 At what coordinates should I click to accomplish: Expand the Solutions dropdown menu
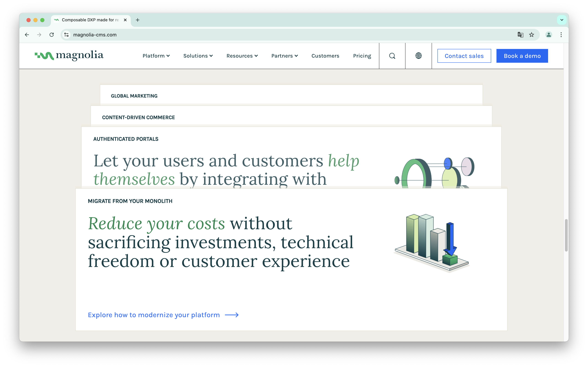click(x=198, y=56)
